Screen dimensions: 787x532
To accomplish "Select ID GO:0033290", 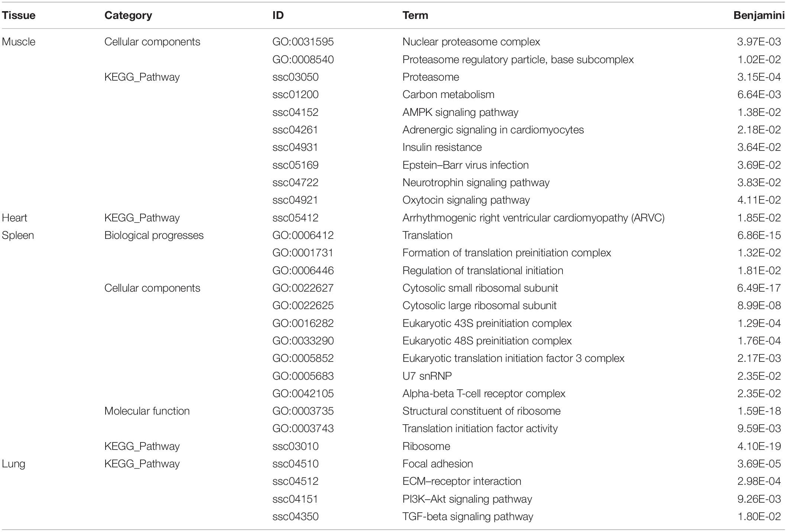I will pos(303,341).
